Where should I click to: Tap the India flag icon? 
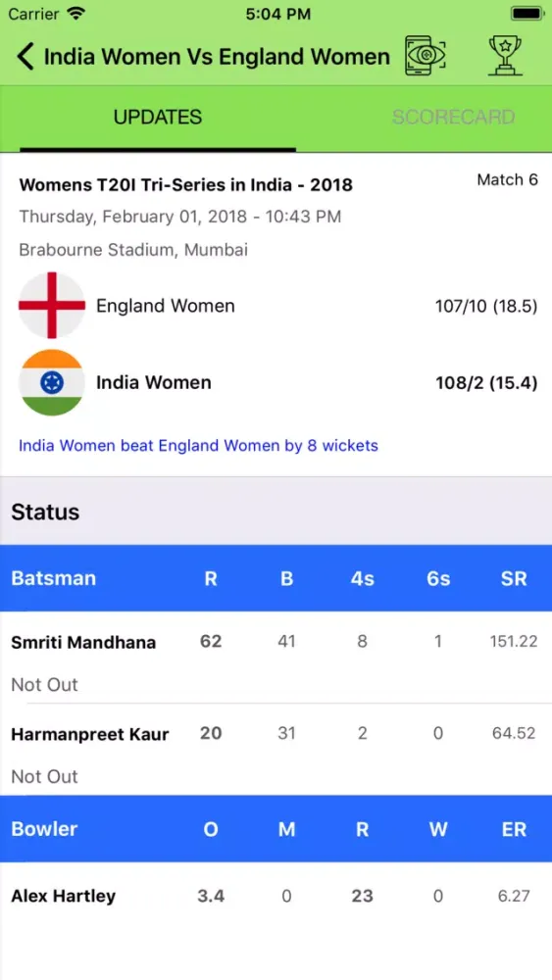[52, 382]
